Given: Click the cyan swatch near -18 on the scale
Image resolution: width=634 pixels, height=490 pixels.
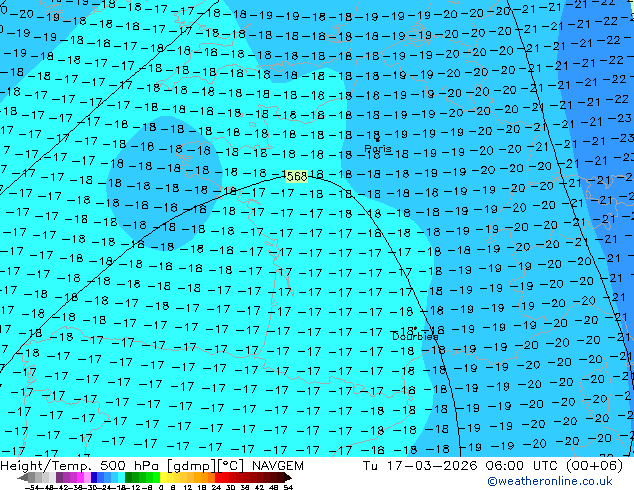Looking at the screenshot, I should point(121,478).
